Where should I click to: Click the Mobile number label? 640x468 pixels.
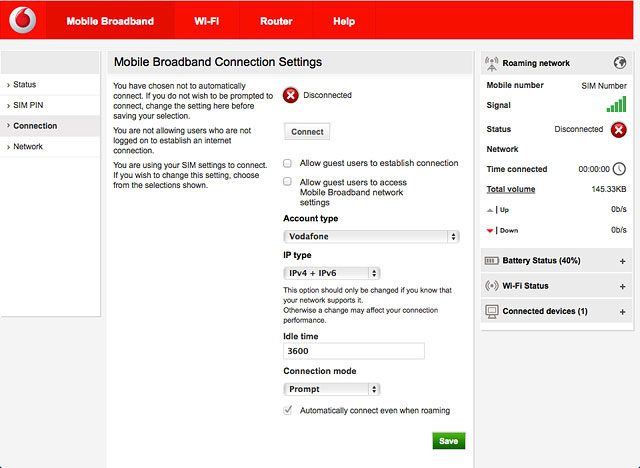(515, 85)
